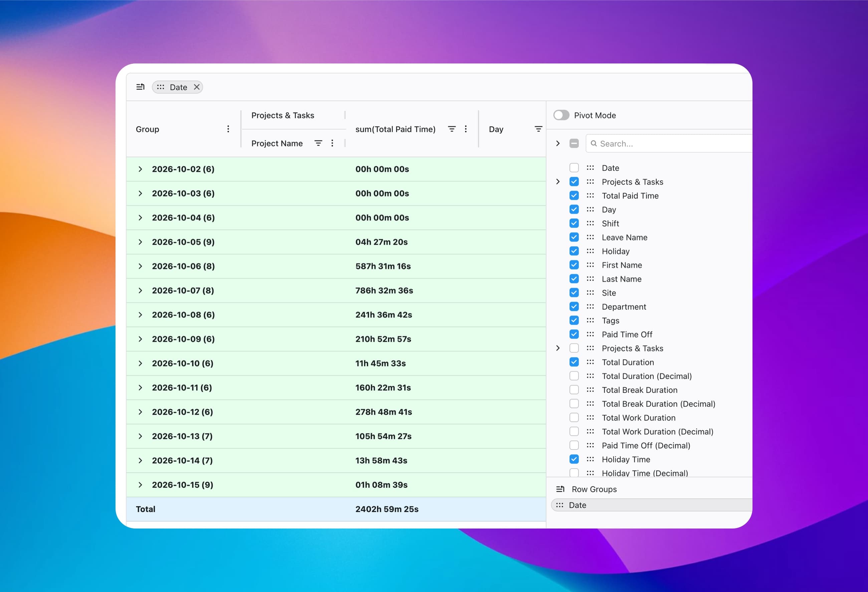Open filter for Project Name column
The height and width of the screenshot is (592, 868).
(x=318, y=143)
